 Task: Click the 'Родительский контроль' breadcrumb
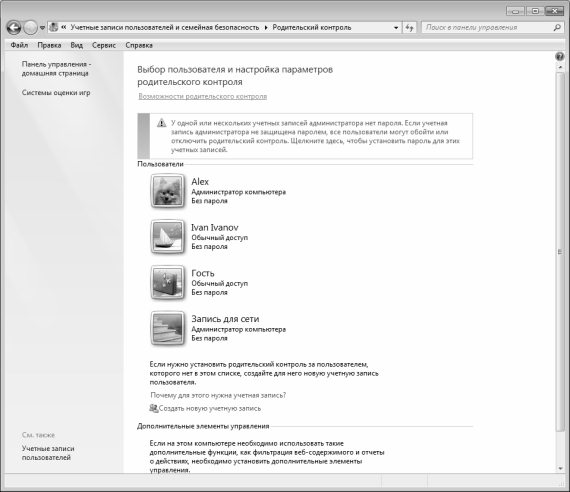pos(312,28)
